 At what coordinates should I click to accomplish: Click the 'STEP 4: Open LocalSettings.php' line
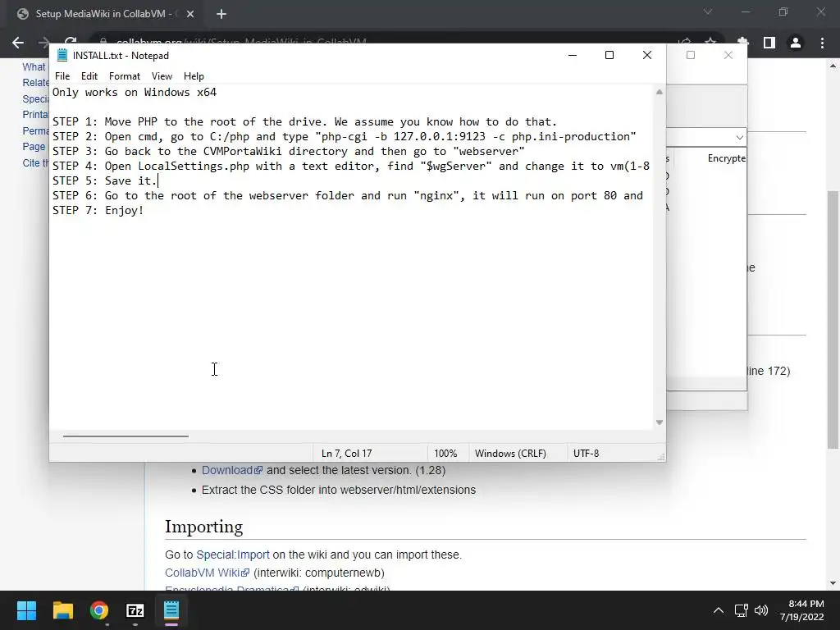pos(351,166)
